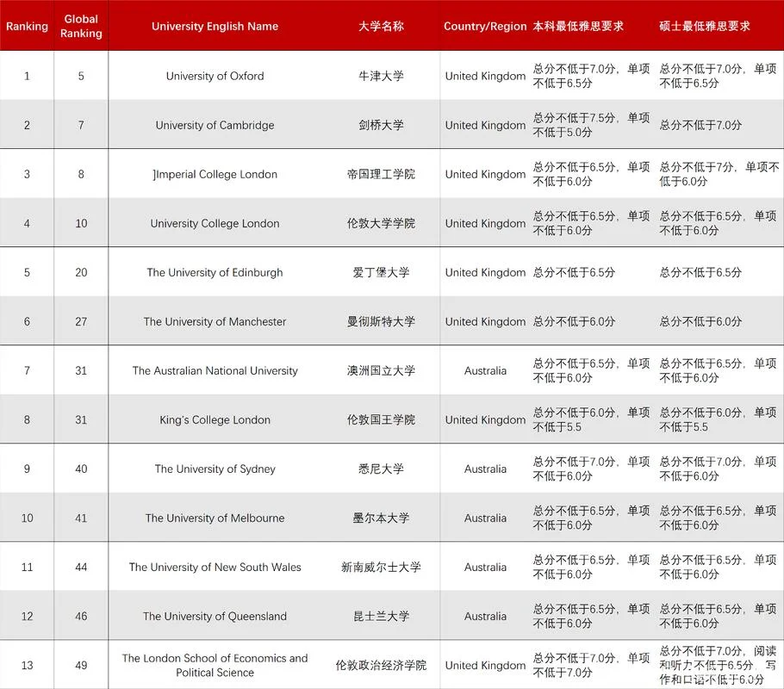Click the '爱丁堡大学' cell

(381, 272)
